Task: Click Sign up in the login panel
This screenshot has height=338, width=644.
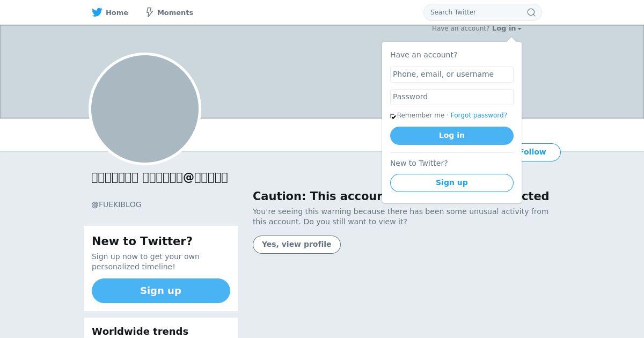Action: pos(452,183)
